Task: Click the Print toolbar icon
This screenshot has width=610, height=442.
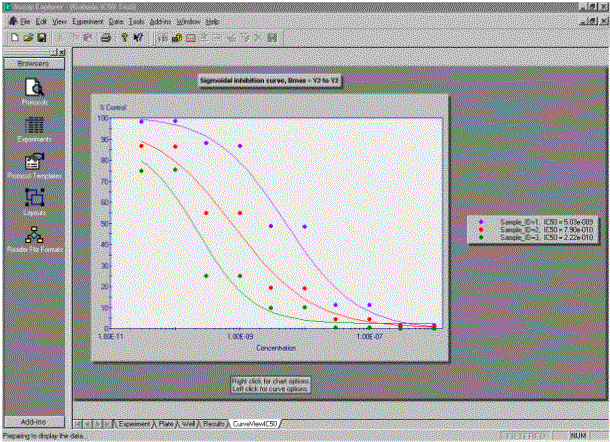Action: 106,37
